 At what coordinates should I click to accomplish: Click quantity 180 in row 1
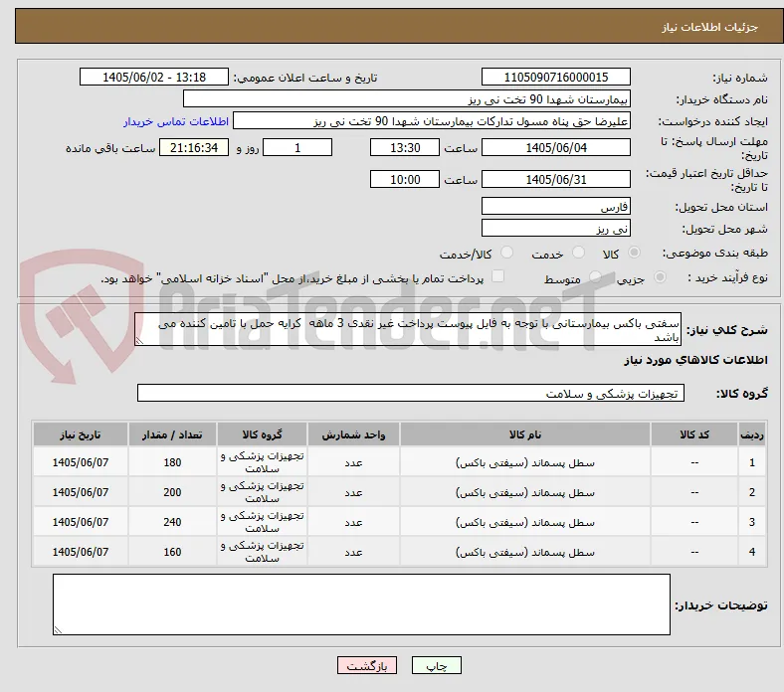click(172, 462)
